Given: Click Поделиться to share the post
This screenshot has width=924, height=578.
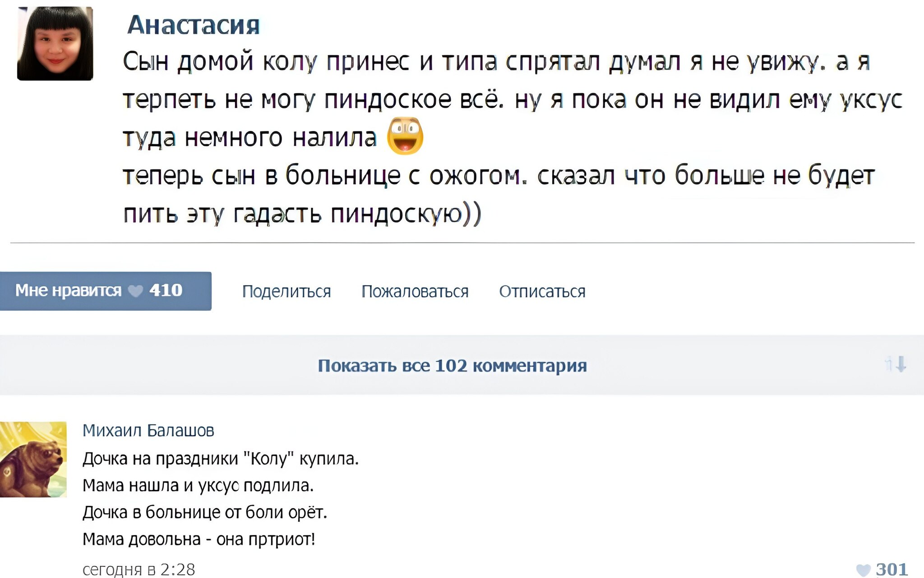Looking at the screenshot, I should pos(286,292).
